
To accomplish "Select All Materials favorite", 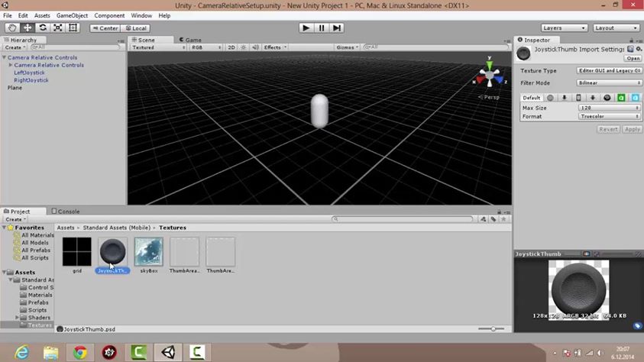I will pos(34,235).
